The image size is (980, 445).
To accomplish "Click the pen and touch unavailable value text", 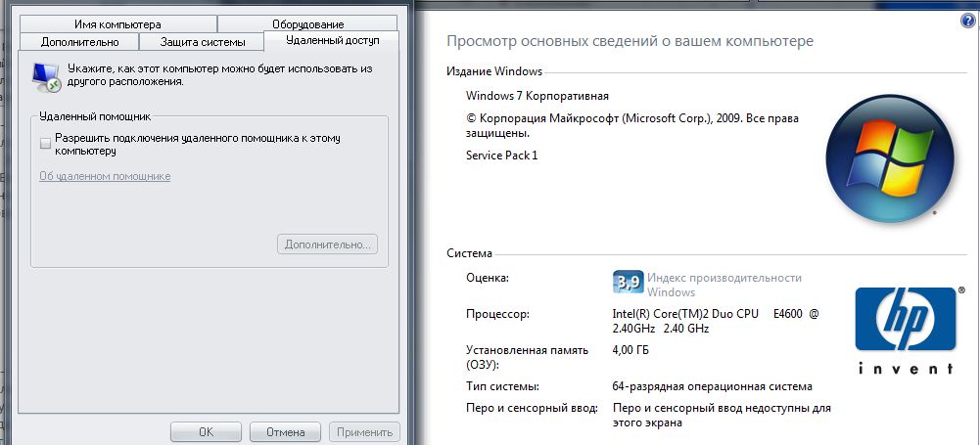I will pos(722,416).
